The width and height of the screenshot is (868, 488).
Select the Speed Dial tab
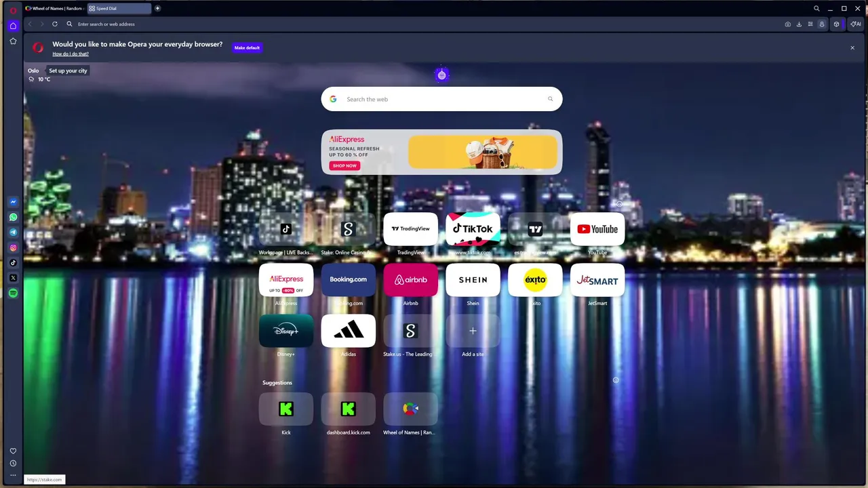coord(119,8)
